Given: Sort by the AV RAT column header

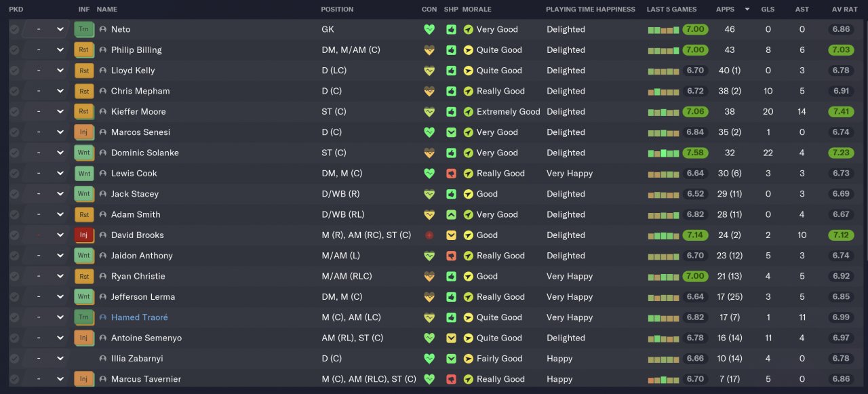Looking at the screenshot, I should tap(845, 9).
